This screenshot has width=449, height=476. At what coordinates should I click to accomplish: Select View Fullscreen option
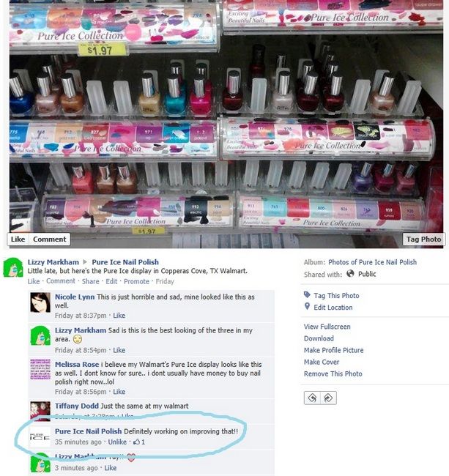click(x=327, y=327)
